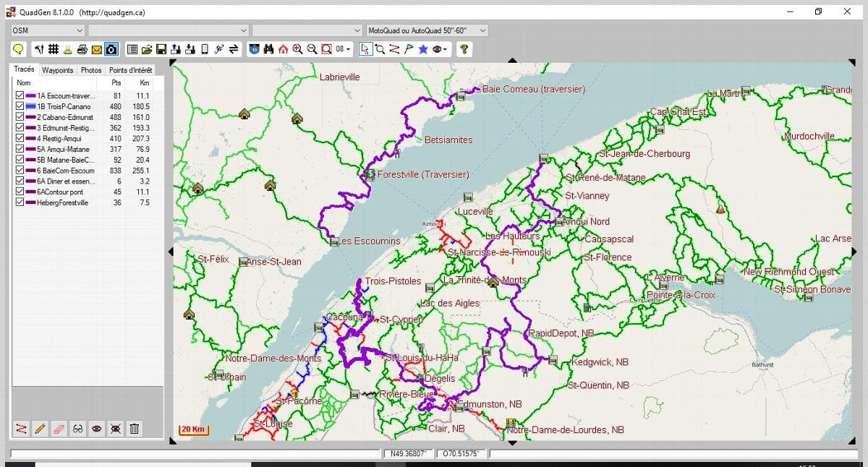Uncheck the 5B Matane-BaieC track checkbox
This screenshot has width=868, height=467.
(20, 160)
